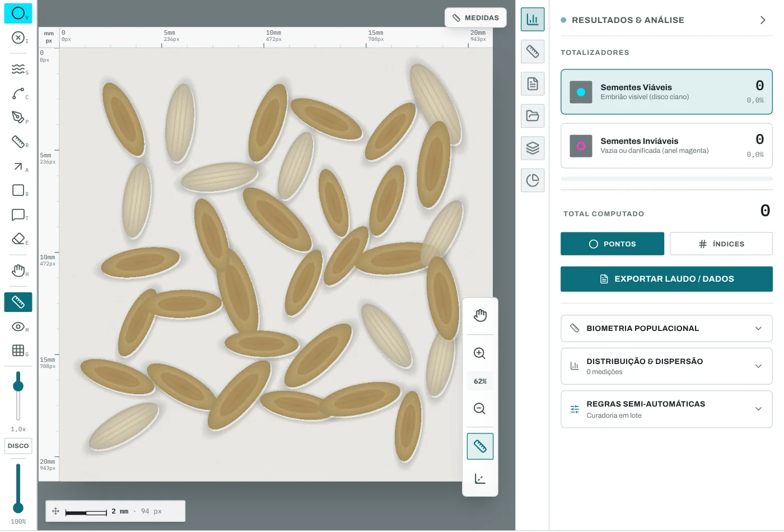Select the Sementes Viáveis category card
The image size is (784, 532).
[x=666, y=92]
